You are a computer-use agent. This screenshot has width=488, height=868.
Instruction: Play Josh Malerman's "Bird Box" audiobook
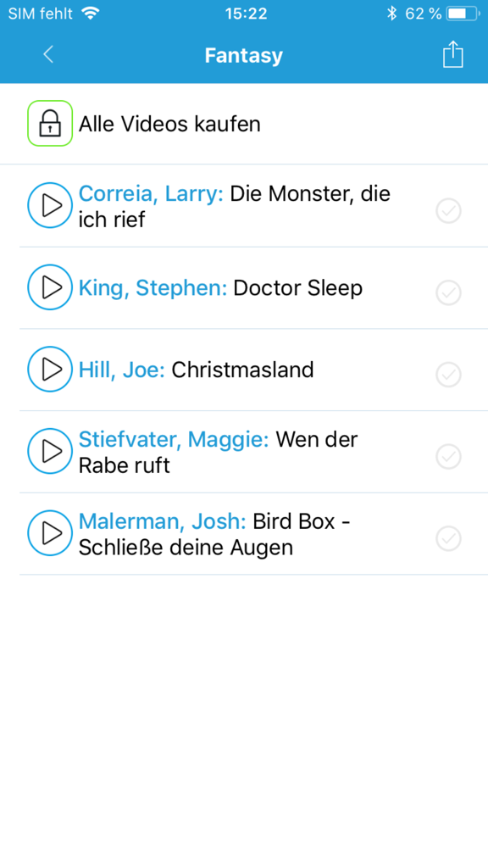click(50, 533)
